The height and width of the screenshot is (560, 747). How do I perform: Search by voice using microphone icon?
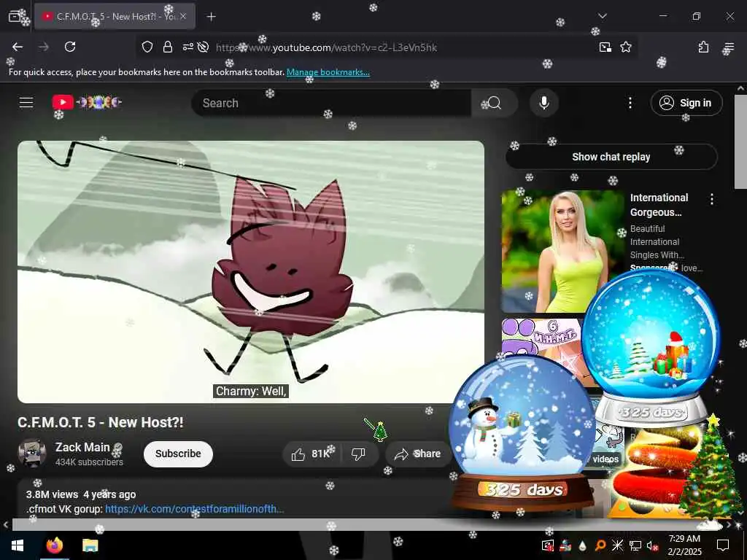pos(544,103)
